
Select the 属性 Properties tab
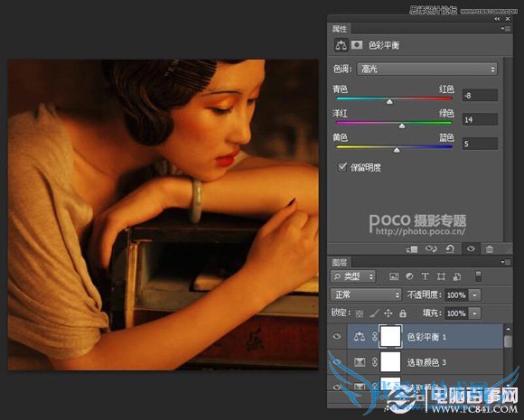[339, 29]
